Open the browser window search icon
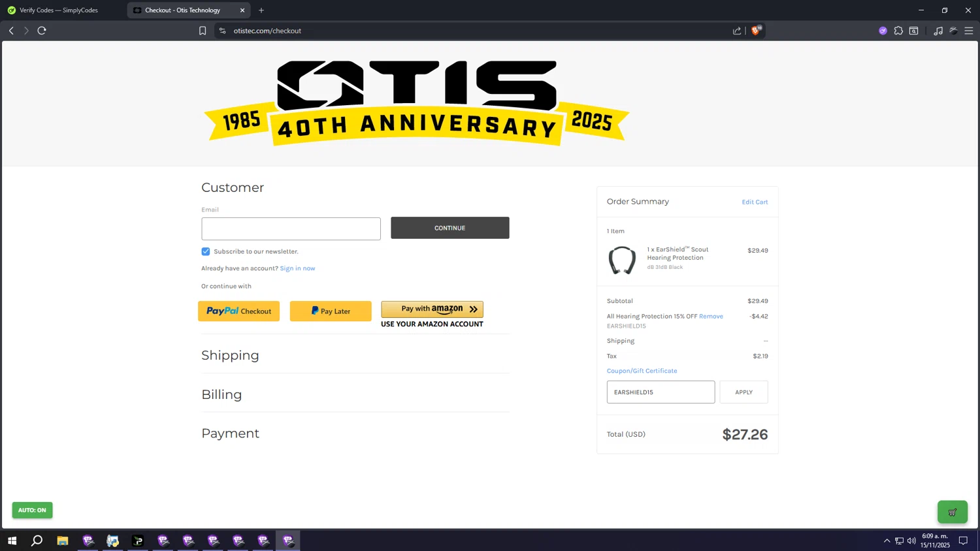This screenshot has width=980, height=551. [914, 31]
